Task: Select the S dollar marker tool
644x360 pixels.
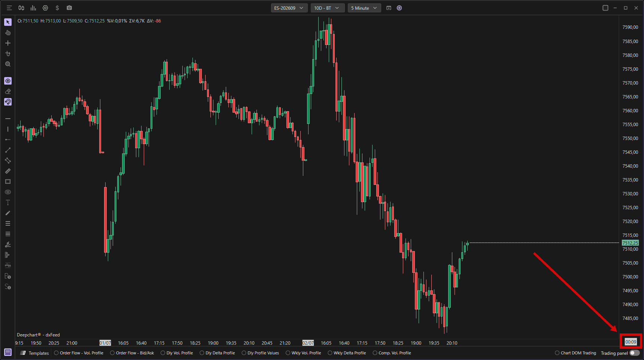Action: 8,287
